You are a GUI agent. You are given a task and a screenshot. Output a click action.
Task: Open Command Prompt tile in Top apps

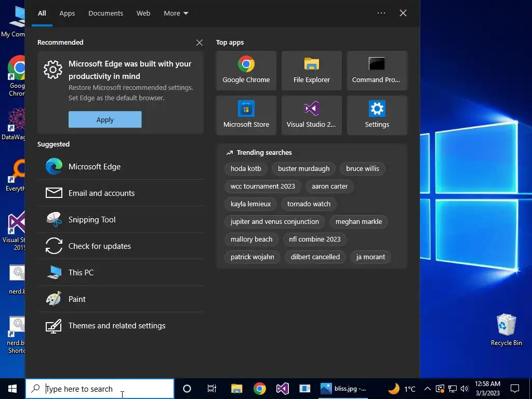[377, 71]
